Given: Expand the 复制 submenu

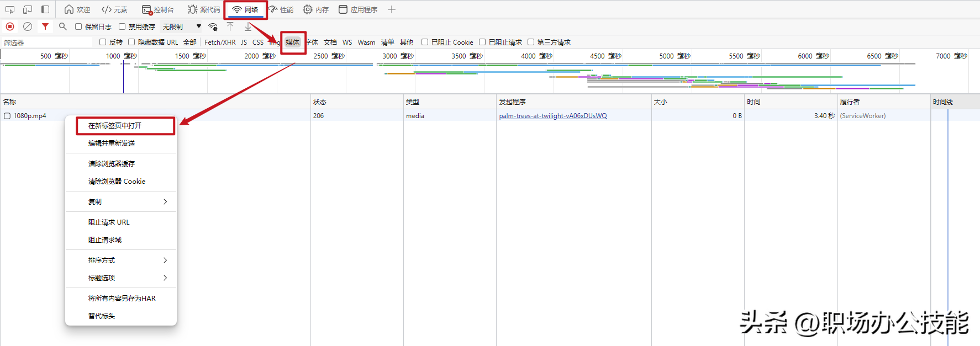Looking at the screenshot, I should coord(121,202).
